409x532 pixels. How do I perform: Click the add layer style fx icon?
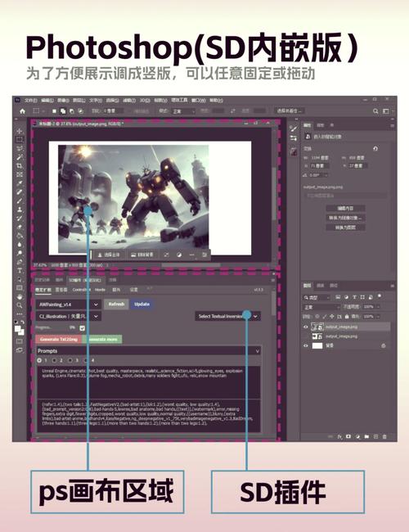coord(339,437)
